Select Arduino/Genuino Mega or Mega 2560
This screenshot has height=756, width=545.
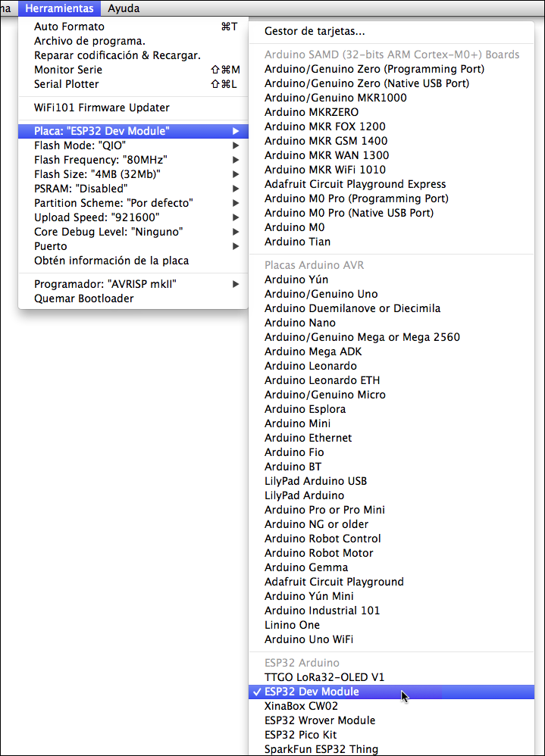[x=391, y=338]
